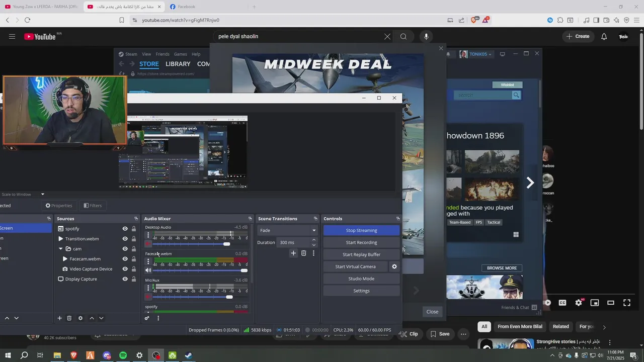The image size is (644, 362).
Task: Show hidden system tray icons
Action: (552, 355)
